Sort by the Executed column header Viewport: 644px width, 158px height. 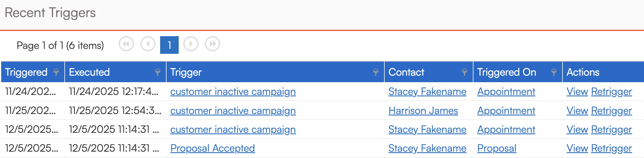(89, 72)
